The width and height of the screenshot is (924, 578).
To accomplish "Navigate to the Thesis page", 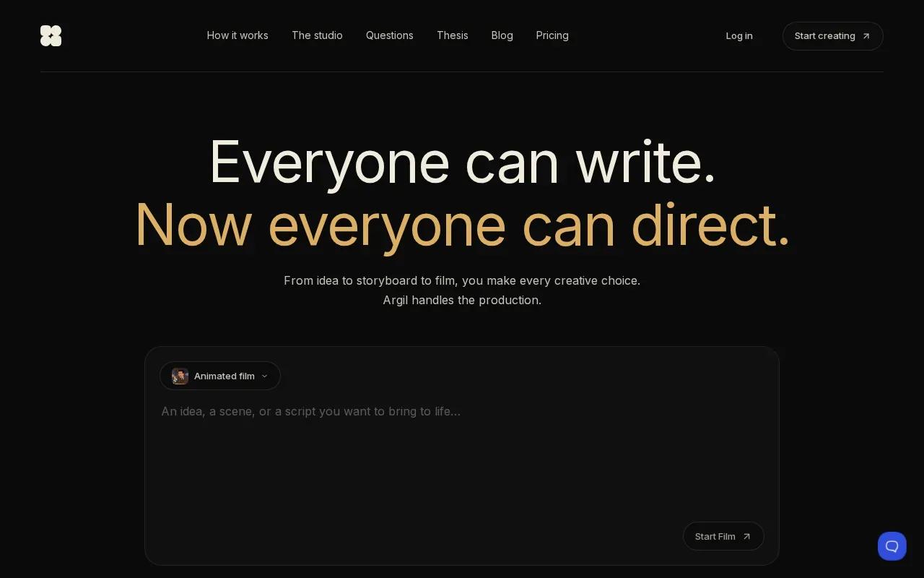I will point(453,35).
